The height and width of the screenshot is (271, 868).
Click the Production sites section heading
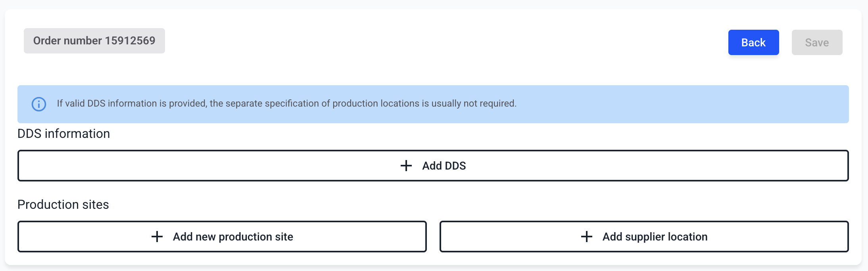pos(63,204)
